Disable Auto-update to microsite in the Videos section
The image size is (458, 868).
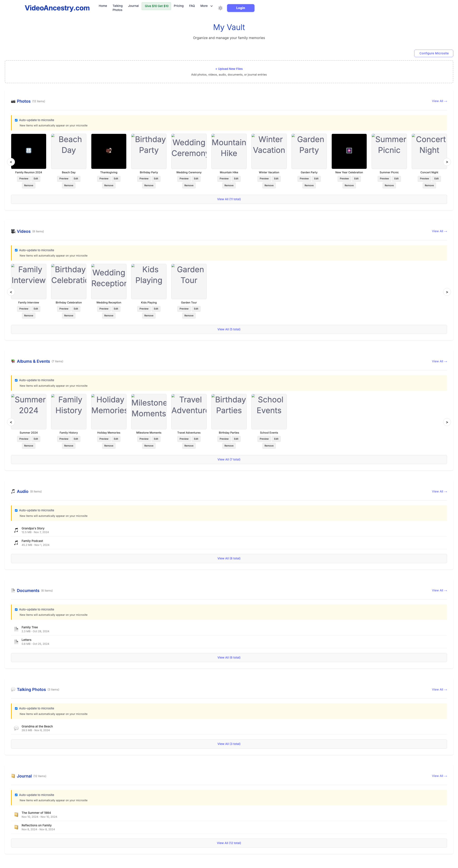coord(16,250)
